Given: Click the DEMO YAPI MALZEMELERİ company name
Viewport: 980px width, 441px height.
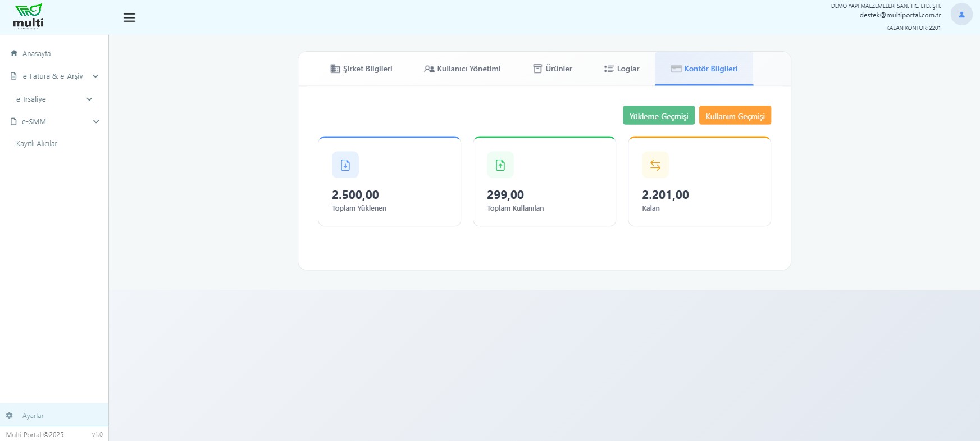Looking at the screenshot, I should (x=886, y=6).
